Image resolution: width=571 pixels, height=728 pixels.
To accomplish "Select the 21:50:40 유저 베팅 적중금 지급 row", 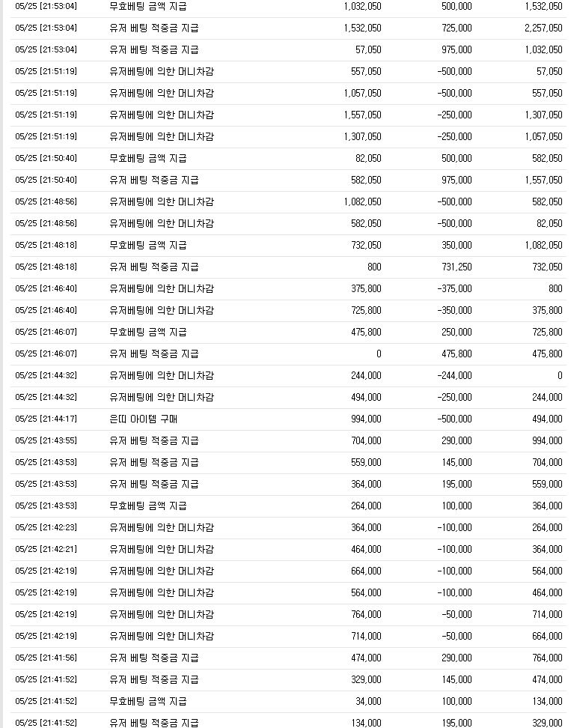I will pos(289,181).
